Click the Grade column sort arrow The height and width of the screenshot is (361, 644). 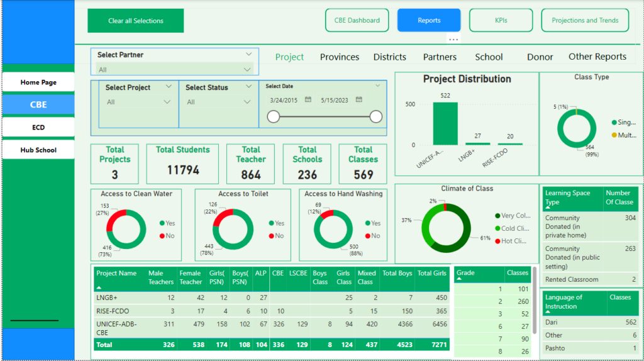(460, 280)
